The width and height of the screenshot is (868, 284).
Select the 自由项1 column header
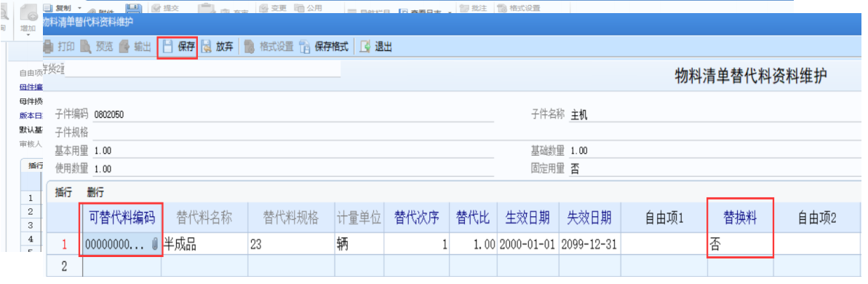click(664, 218)
